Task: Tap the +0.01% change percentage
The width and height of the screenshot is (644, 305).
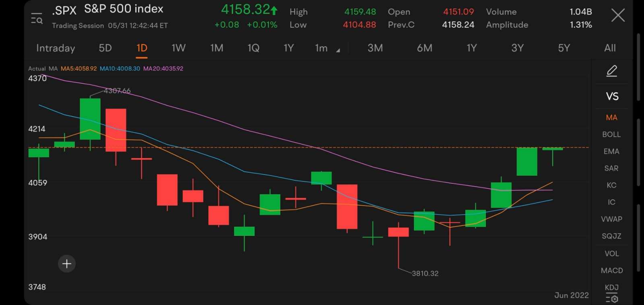Action: [262, 25]
